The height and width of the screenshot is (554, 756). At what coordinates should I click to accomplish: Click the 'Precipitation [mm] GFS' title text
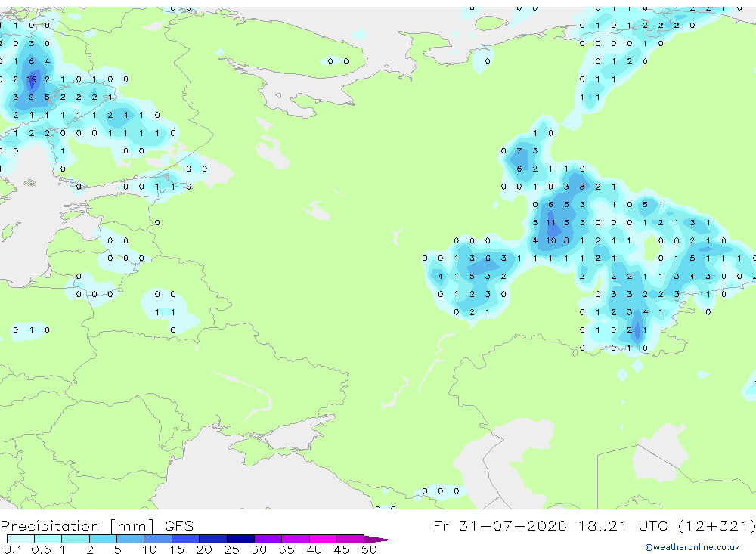coord(97,525)
